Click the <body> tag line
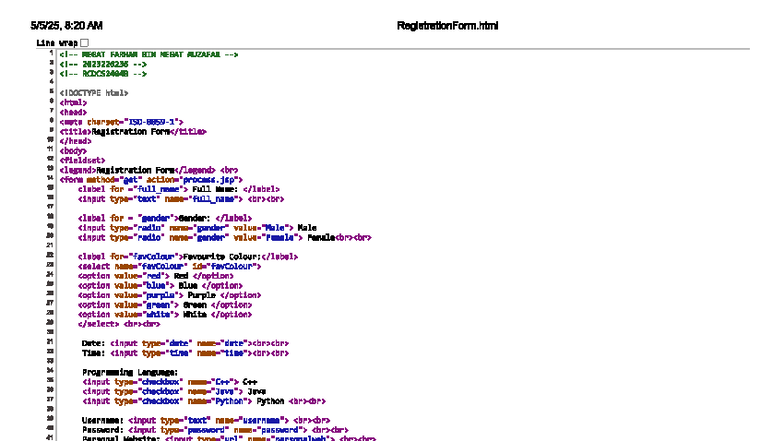Viewport: 784px width, 441px height. point(73,150)
